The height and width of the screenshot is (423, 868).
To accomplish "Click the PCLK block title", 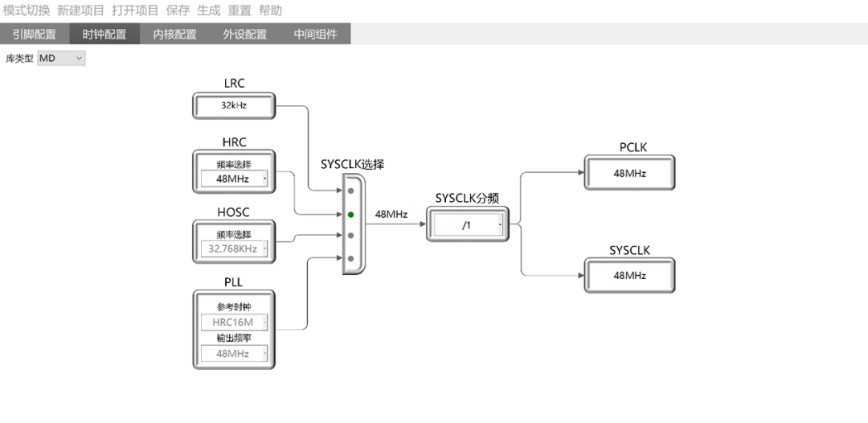I will click(x=633, y=147).
